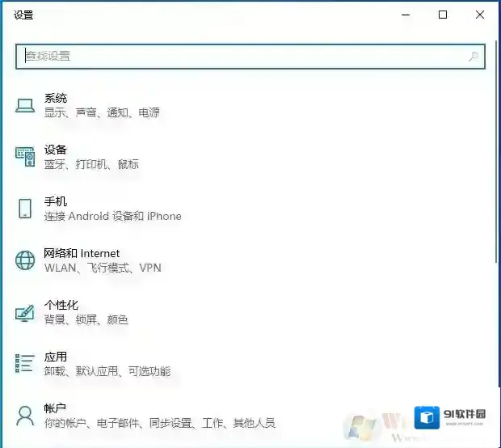
Task: Click the person icon for 帐户
Action: [25, 416]
